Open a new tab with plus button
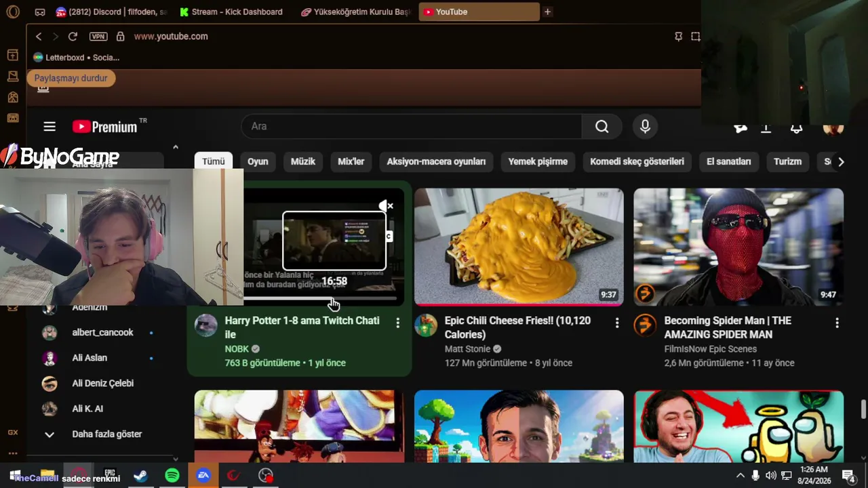 (x=547, y=12)
